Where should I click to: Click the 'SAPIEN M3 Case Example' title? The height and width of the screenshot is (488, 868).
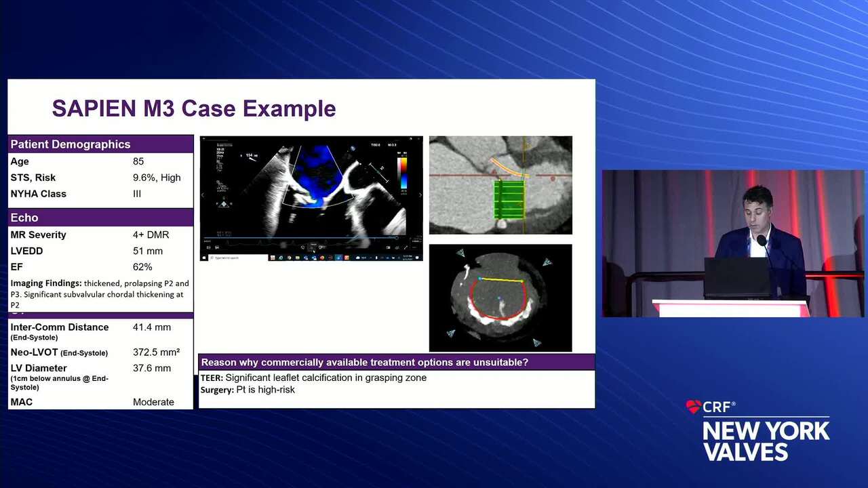click(194, 108)
